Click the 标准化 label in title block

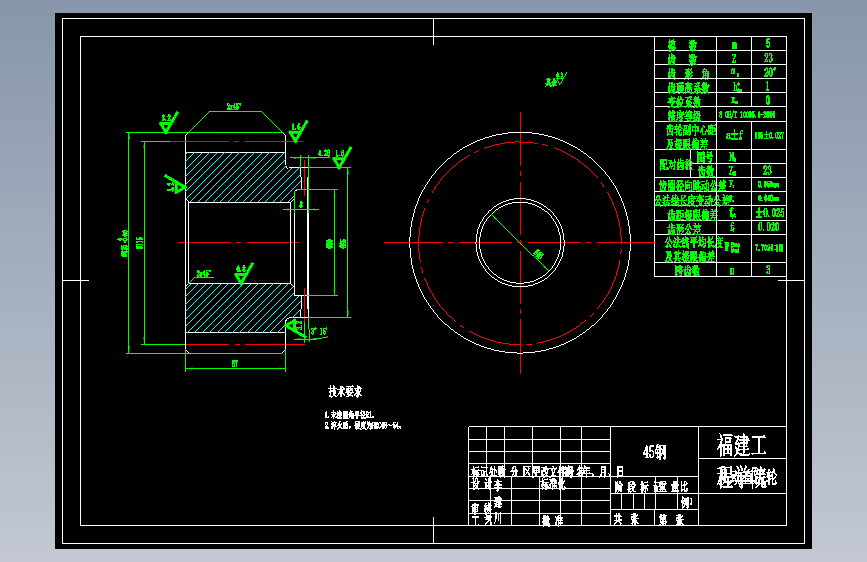(x=553, y=483)
